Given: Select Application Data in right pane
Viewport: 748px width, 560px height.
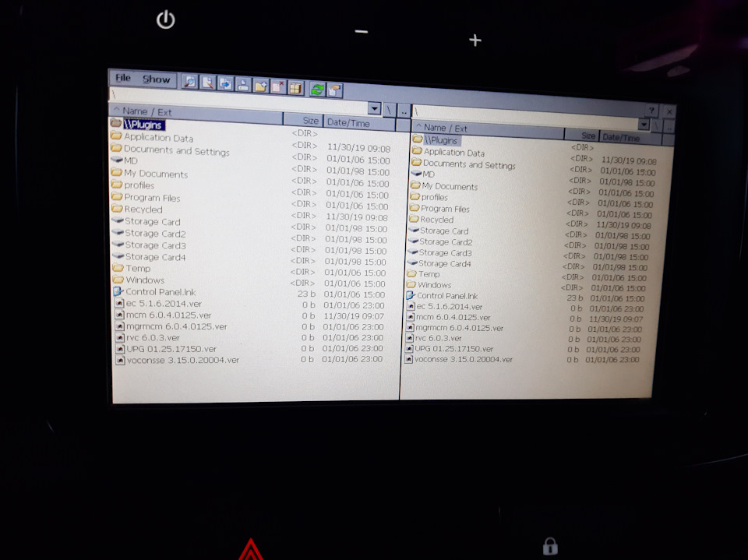Looking at the screenshot, I should pyautogui.click(x=449, y=152).
